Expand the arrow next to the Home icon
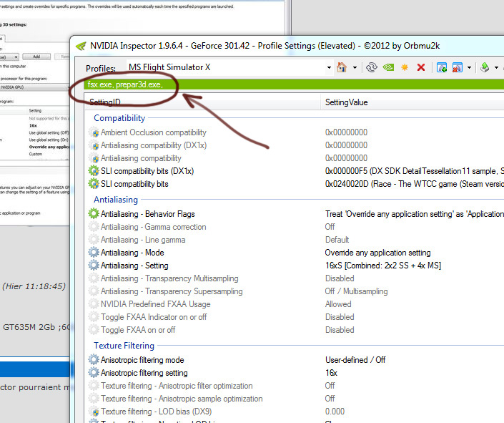Image resolution: width=504 pixels, height=423 pixels. click(355, 67)
